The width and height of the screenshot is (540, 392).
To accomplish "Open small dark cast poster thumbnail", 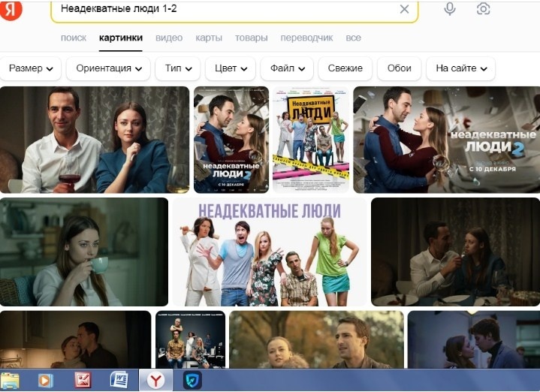I will pyautogui.click(x=191, y=339).
